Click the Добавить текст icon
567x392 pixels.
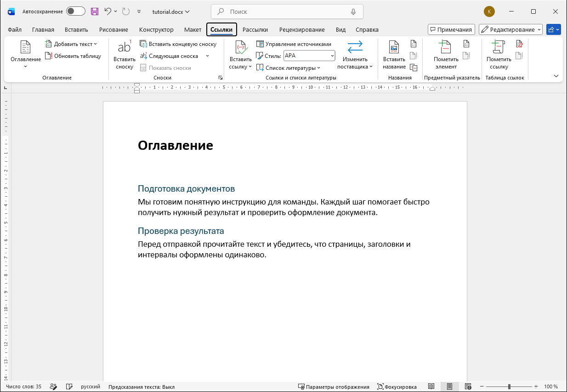tap(49, 44)
